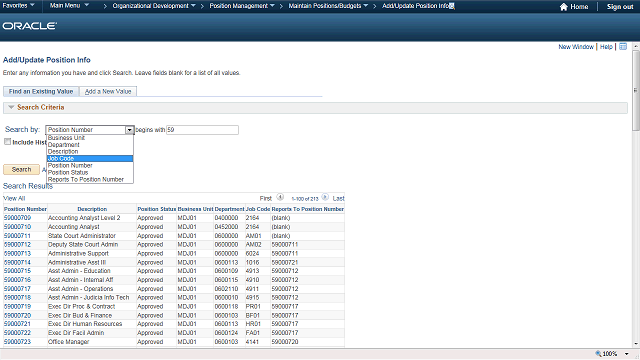This screenshot has width=640, height=360.
Task: Click the Sign out link
Action: tap(620, 7)
